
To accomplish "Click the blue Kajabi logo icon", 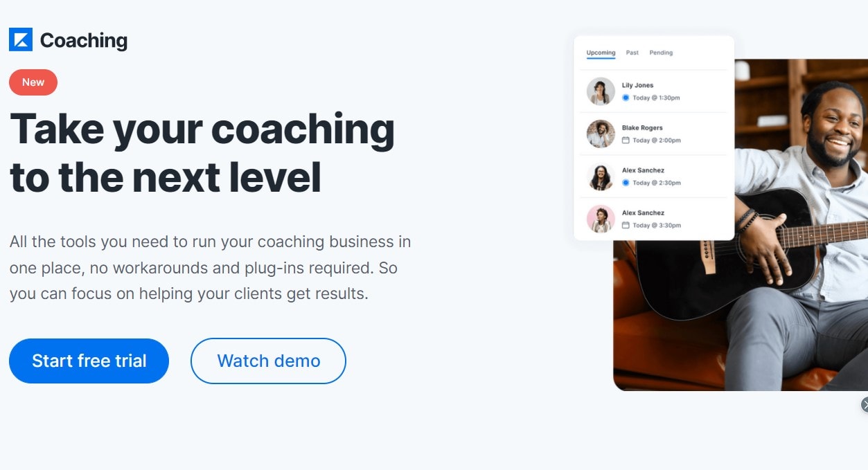I will [21, 39].
